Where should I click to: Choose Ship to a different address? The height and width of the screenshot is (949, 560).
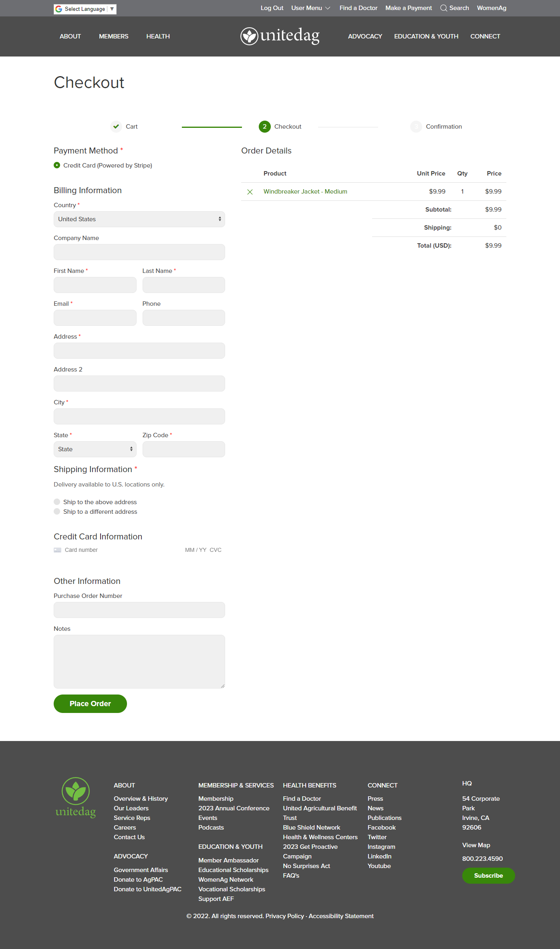coord(57,511)
